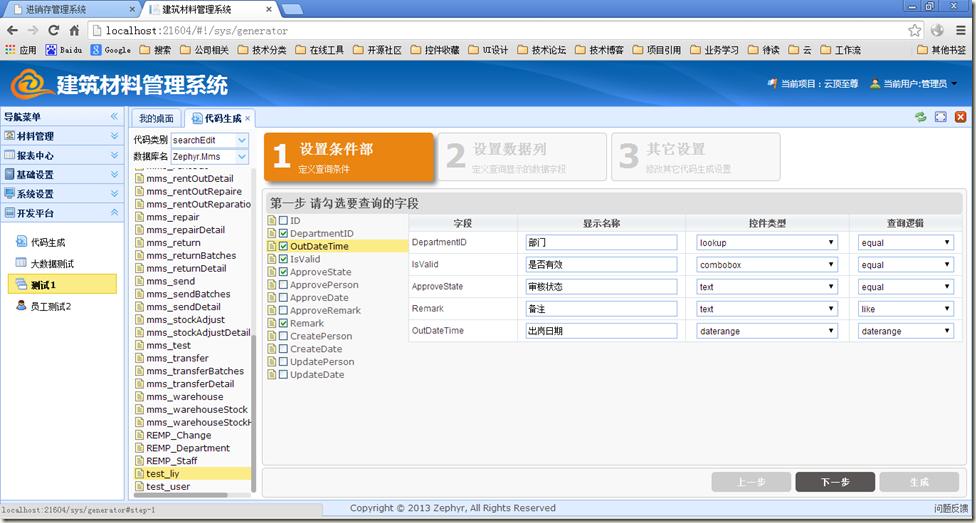Open 代码生成 in the navigation sidebar

(x=47, y=242)
